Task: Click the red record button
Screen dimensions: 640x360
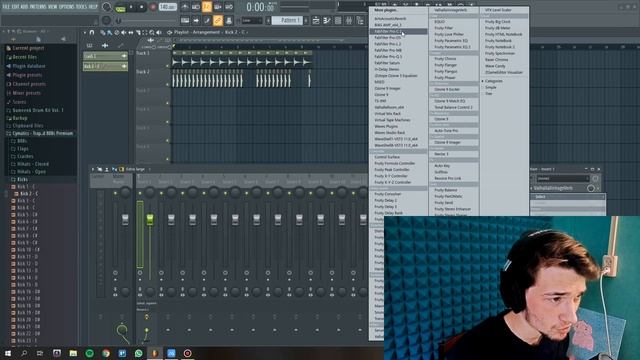Action: [x=153, y=7]
